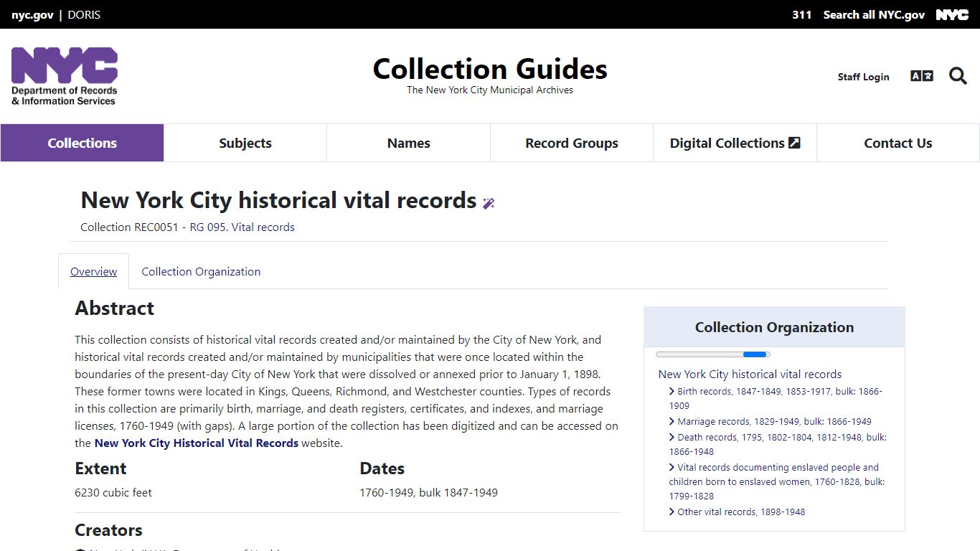The image size is (980, 551).
Task: Click Search all NYC.gov link
Action: (x=874, y=14)
